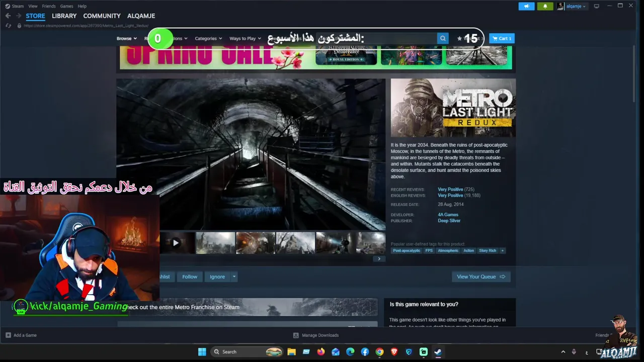Open publisher link Deep Silver
This screenshot has width=644, height=362.
[449, 221]
